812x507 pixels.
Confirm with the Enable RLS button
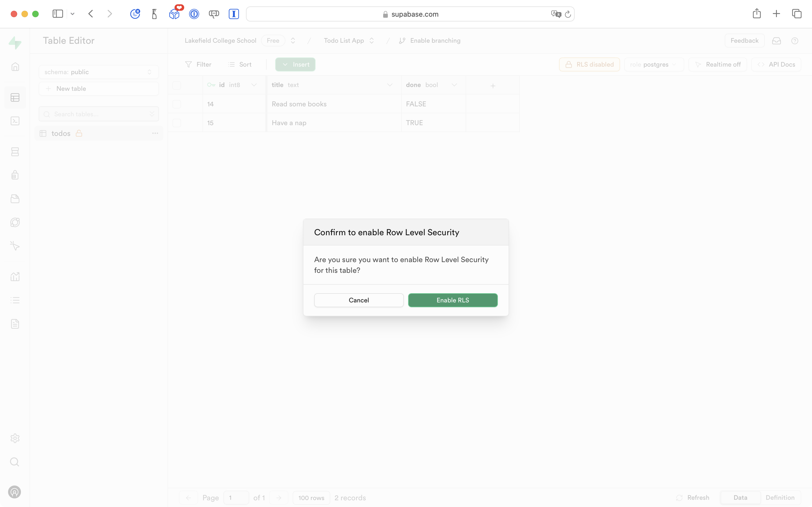pyautogui.click(x=453, y=300)
